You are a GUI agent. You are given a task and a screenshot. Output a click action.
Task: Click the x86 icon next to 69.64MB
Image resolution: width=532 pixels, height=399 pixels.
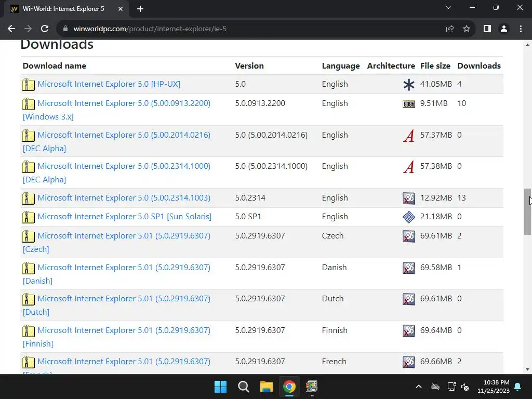409,331
